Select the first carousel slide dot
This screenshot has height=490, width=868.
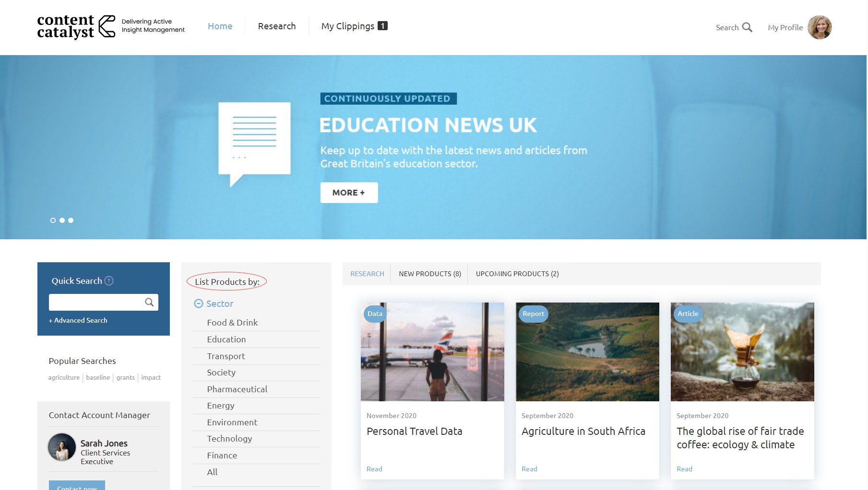pos(53,221)
